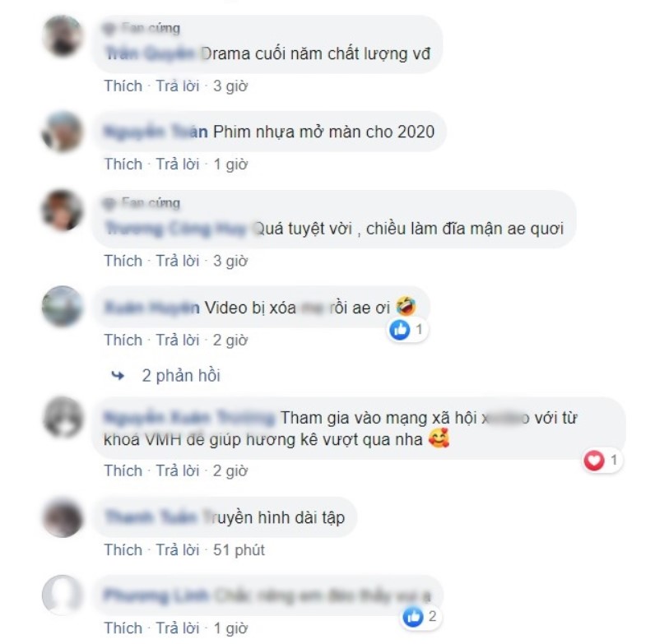655x644 pixels.
Task: Like the 'Drama cuối năm chất lượng' comment
Action: [x=123, y=86]
